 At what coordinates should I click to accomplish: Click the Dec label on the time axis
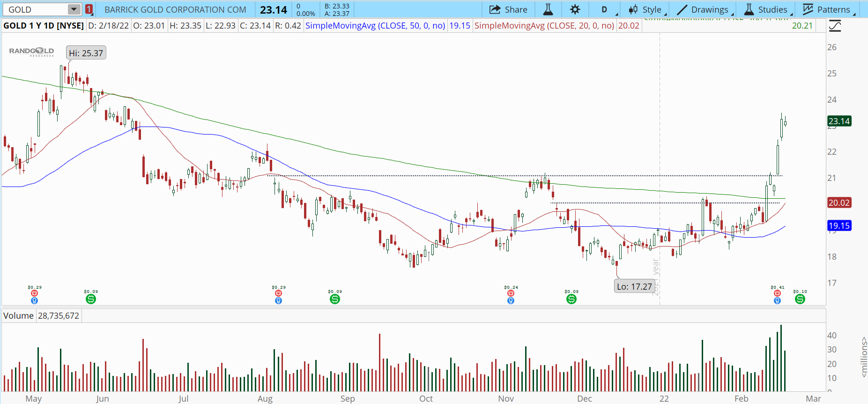[584, 399]
